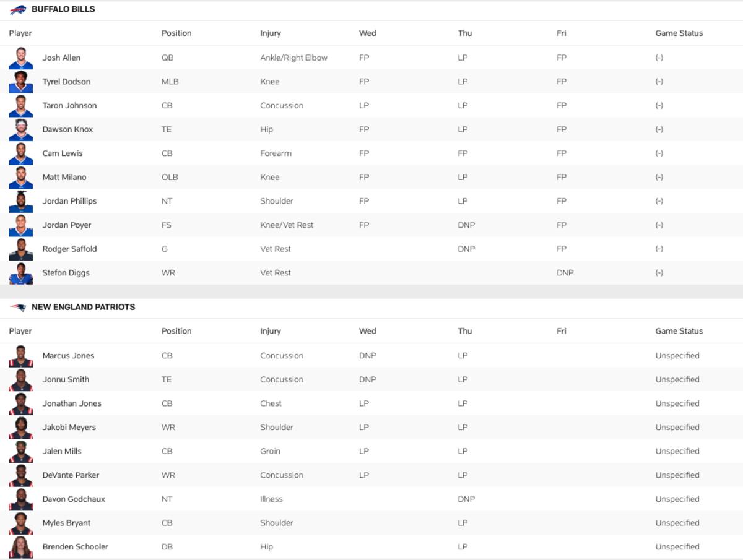
Task: Click the Buffalo Bills team logo
Action: [18, 10]
